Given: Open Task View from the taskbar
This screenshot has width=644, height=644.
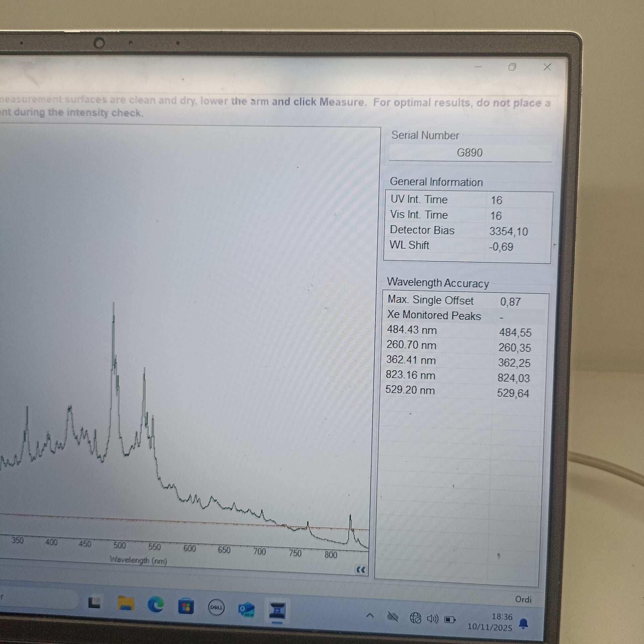Looking at the screenshot, I should [x=94, y=603].
